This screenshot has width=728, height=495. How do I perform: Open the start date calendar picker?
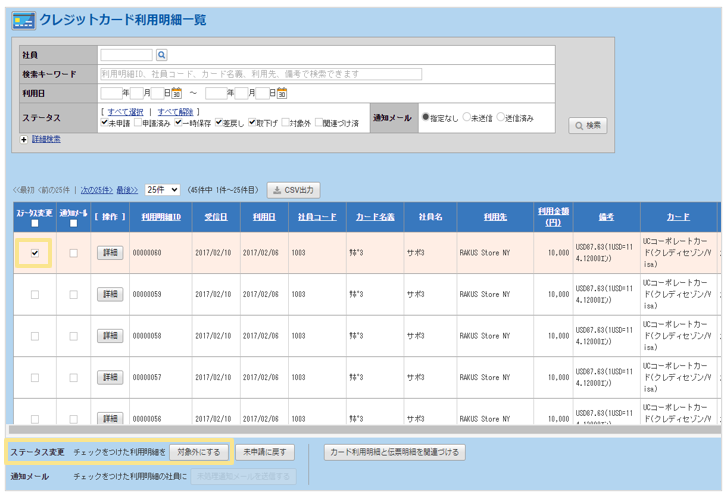pyautogui.click(x=176, y=93)
